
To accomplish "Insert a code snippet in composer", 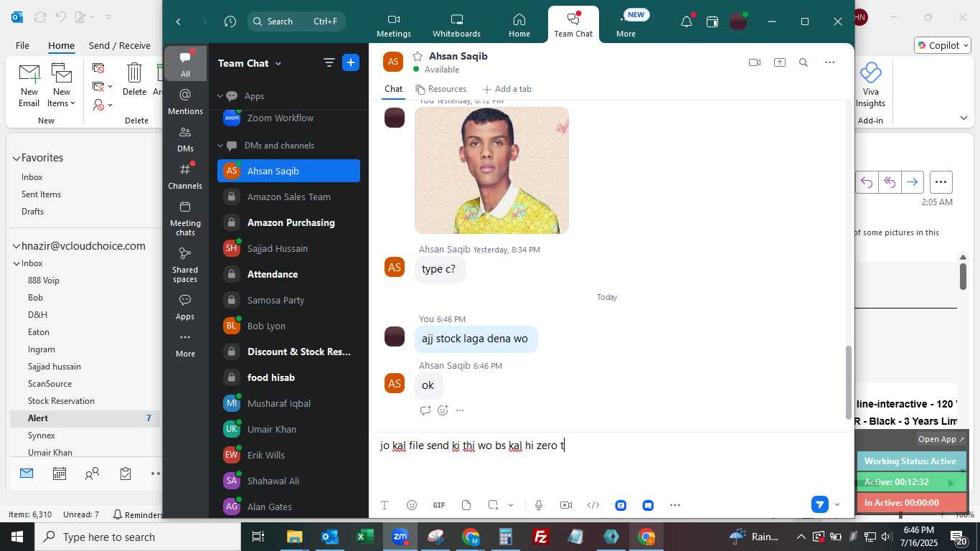I will (x=593, y=505).
